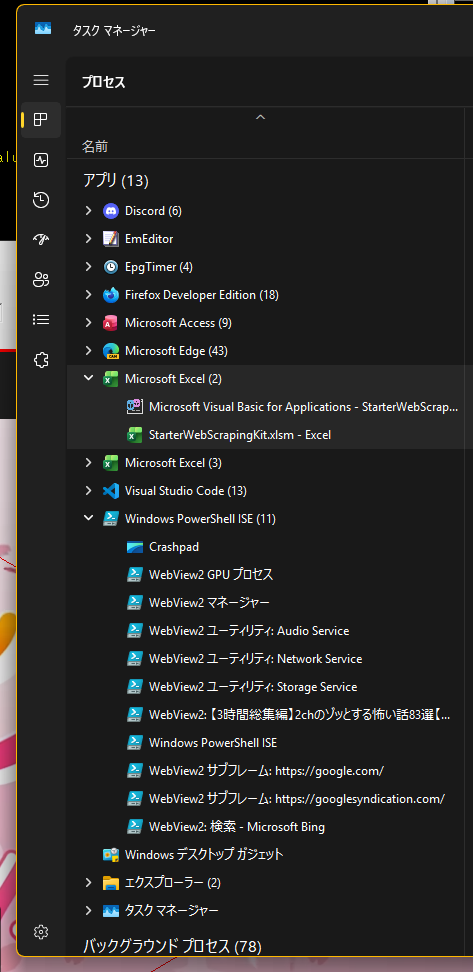Viewport: 473px width, 972px height.
Task: Expand the EmEditor process group
Action: tap(88, 239)
